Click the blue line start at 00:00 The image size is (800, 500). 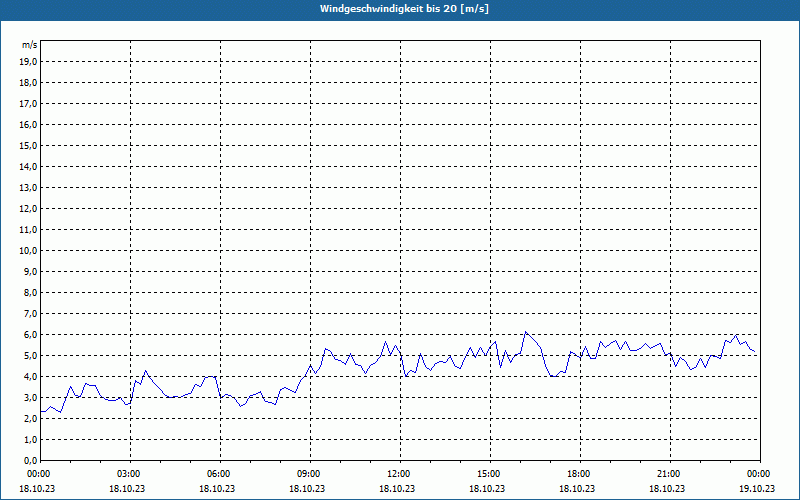click(41, 411)
